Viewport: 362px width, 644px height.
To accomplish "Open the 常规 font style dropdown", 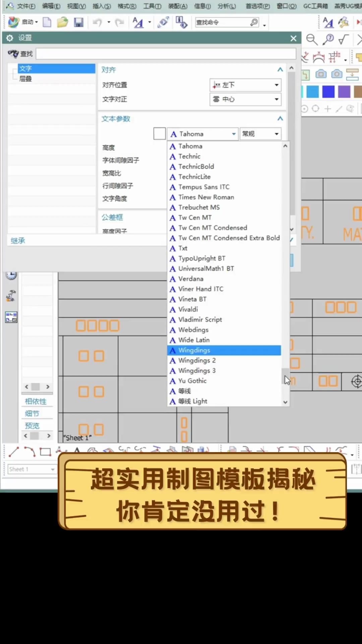I will [260, 134].
